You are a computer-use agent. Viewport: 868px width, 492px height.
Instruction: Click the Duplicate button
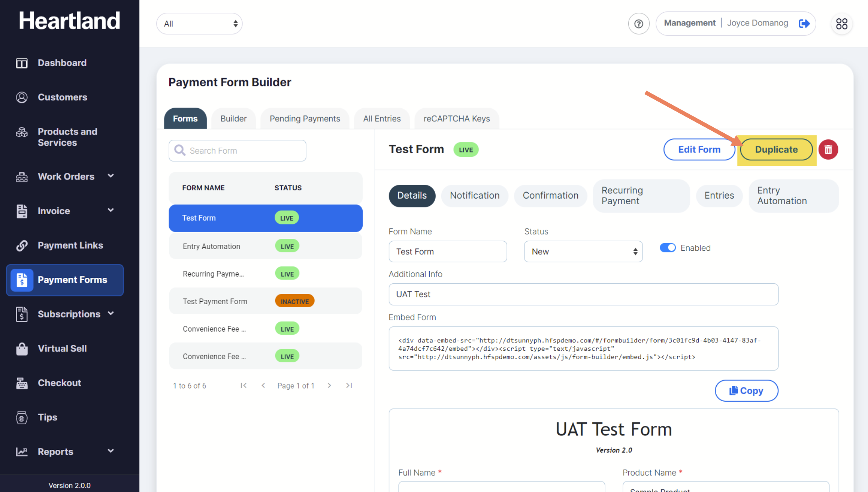click(x=776, y=150)
